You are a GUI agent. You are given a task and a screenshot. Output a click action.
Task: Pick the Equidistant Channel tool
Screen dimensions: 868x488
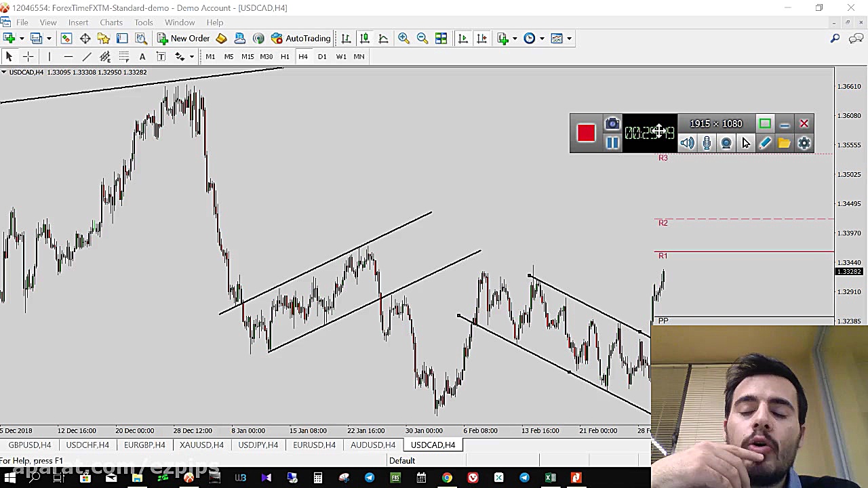[x=105, y=56]
